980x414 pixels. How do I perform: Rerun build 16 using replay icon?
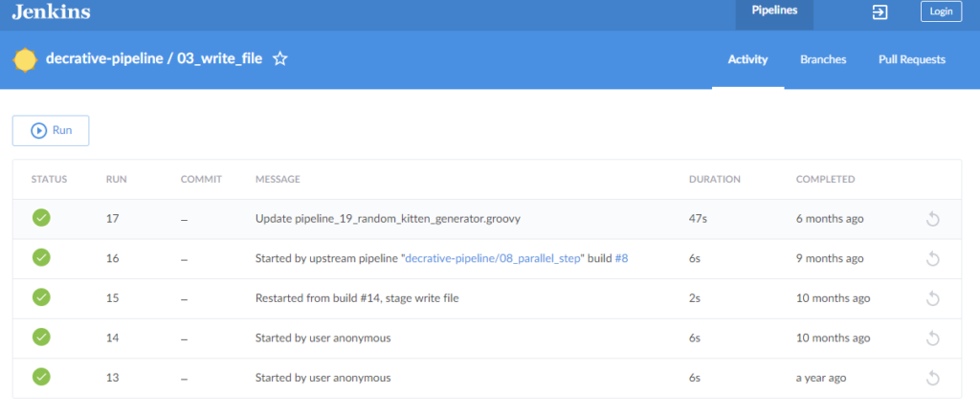pos(933,258)
